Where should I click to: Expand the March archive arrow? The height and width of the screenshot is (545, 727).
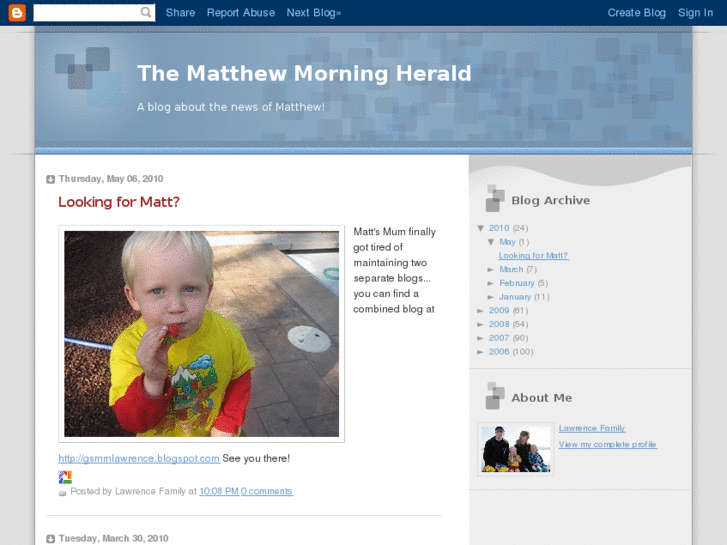pyautogui.click(x=491, y=269)
